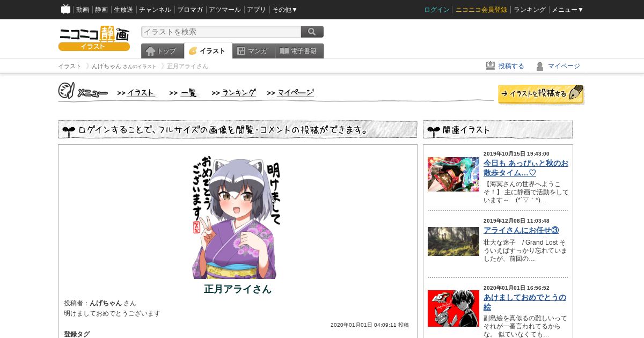Open ブロマガ in top navigation

[190, 10]
